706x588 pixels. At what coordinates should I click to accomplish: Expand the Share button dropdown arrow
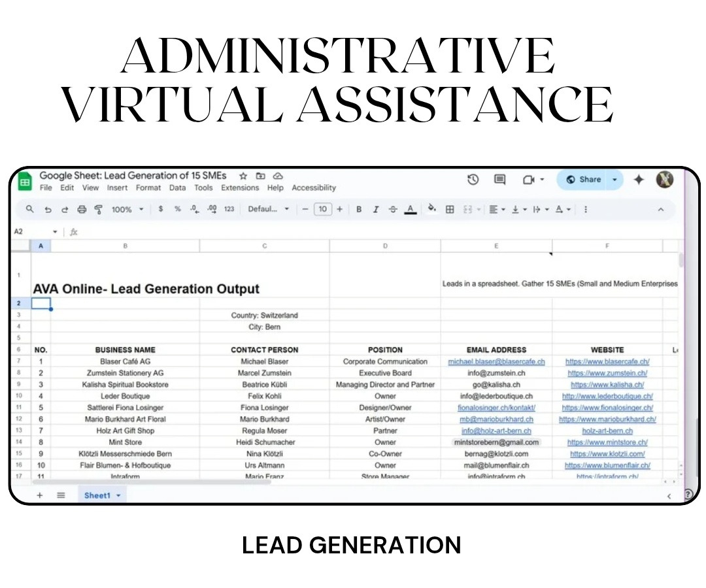(614, 180)
